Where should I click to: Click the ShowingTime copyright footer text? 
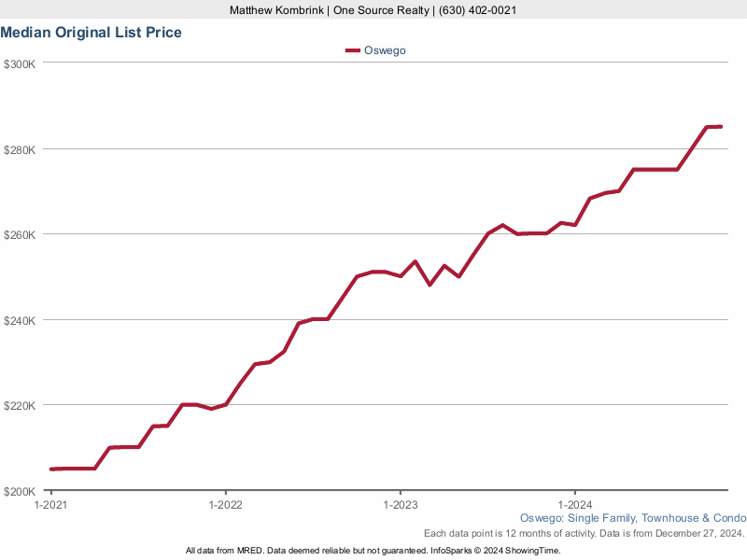373,551
